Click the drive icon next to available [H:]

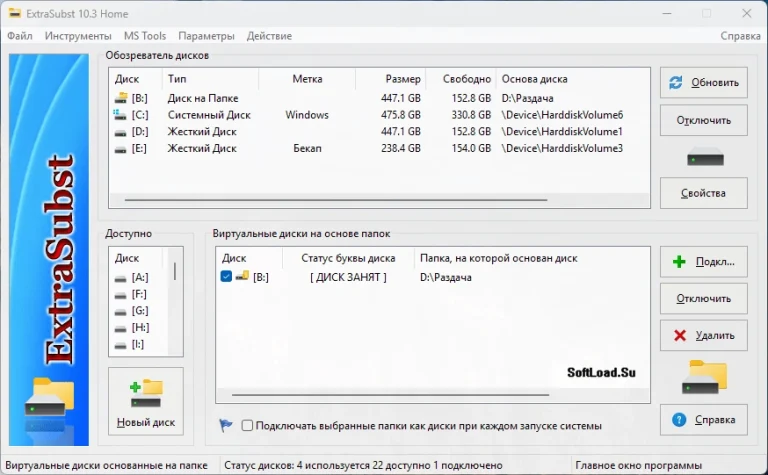pyautogui.click(x=120, y=328)
